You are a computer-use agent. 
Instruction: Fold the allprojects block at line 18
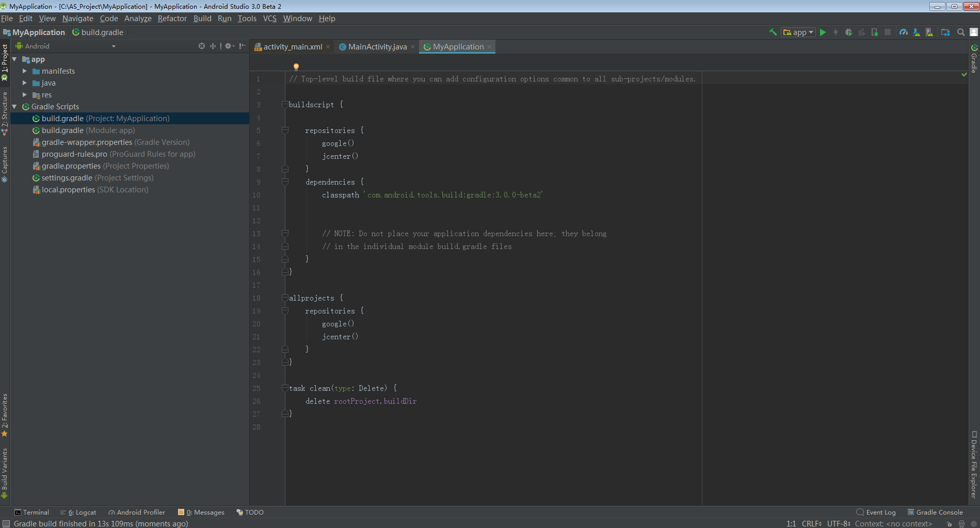click(x=285, y=298)
